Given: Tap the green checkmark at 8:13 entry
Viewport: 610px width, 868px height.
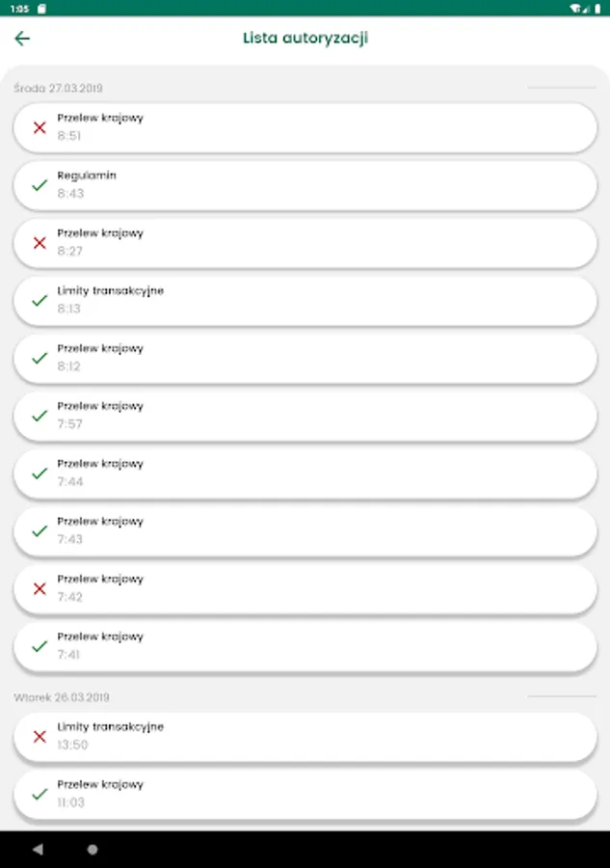Looking at the screenshot, I should pyautogui.click(x=40, y=300).
